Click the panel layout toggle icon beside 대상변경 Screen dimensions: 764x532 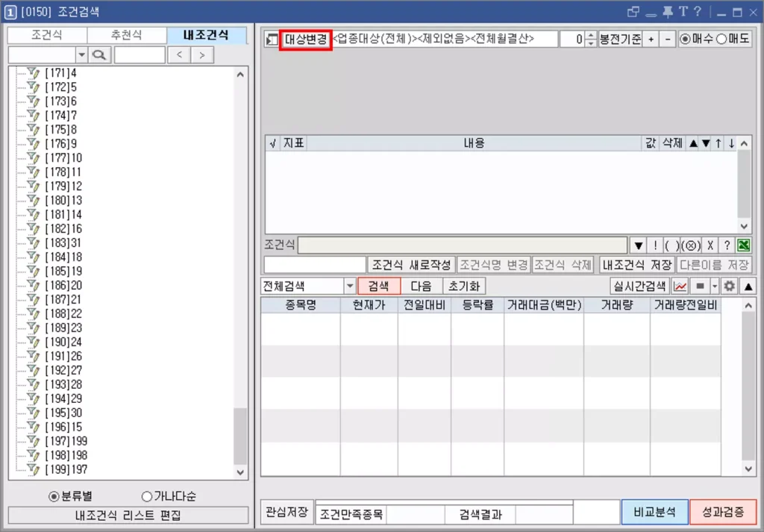click(x=272, y=40)
